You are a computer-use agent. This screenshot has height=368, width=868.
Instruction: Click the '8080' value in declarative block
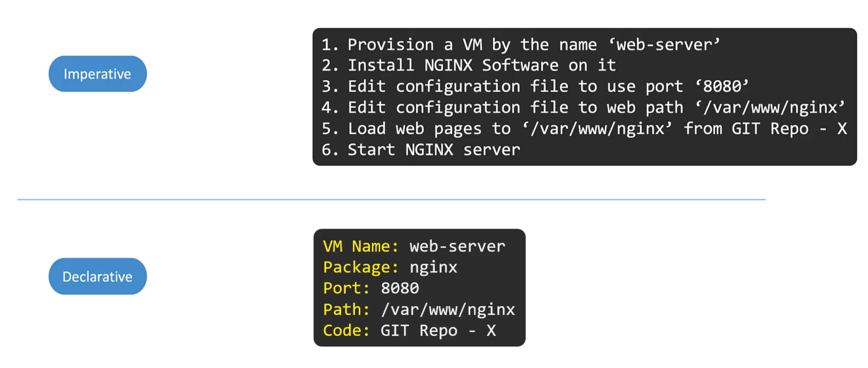pyautogui.click(x=400, y=288)
